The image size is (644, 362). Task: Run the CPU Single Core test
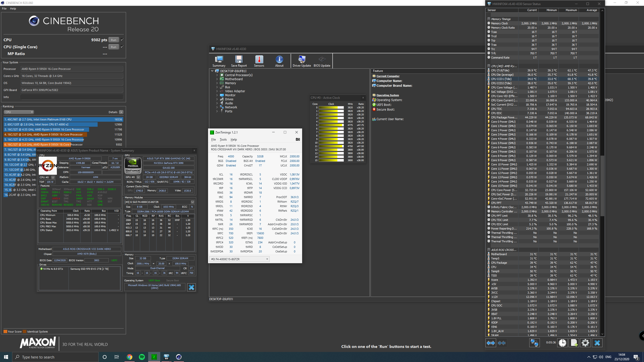click(x=113, y=47)
